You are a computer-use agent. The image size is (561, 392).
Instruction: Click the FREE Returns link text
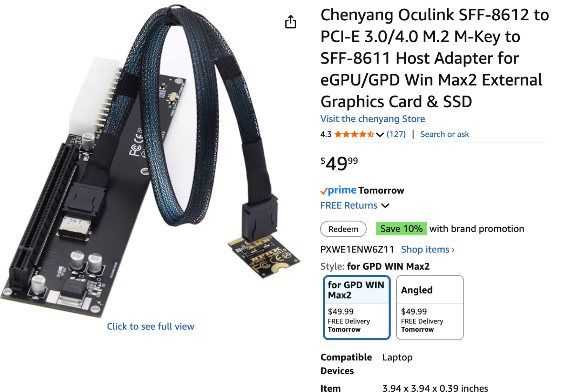(x=349, y=205)
